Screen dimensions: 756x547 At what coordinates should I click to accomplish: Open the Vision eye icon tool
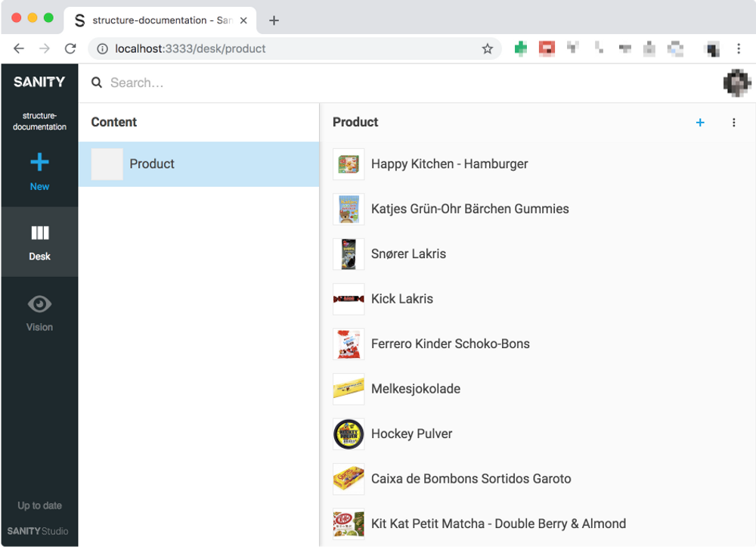coord(39,304)
